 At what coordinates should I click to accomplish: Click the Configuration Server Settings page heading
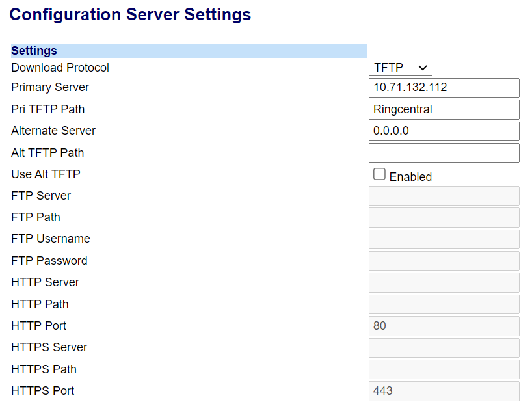point(130,14)
